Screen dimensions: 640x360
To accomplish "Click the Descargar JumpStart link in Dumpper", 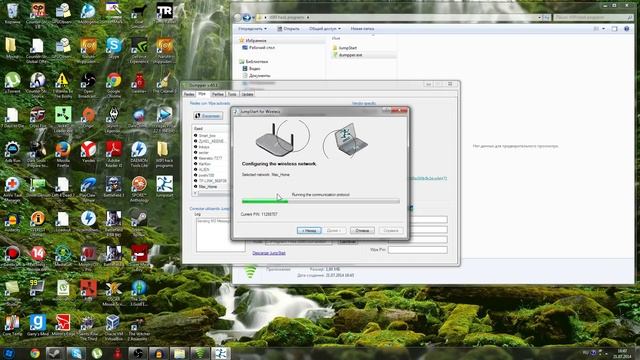I will click(269, 253).
